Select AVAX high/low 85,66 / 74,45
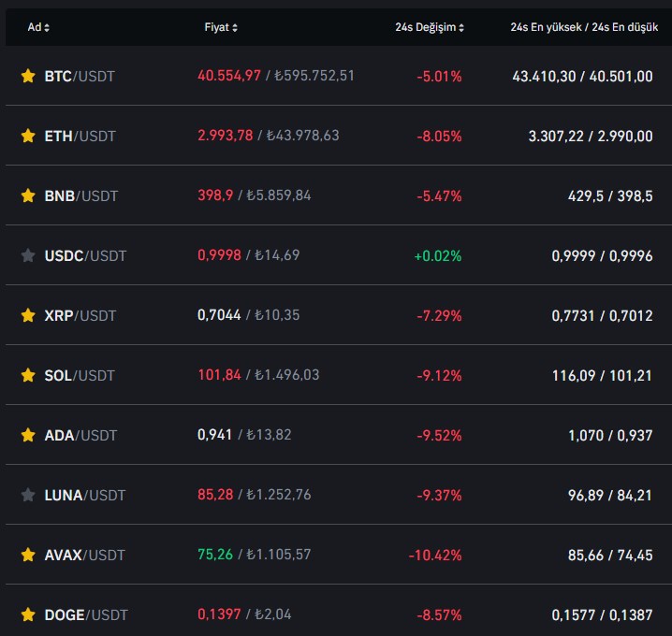This screenshot has height=636, width=672. tap(610, 555)
